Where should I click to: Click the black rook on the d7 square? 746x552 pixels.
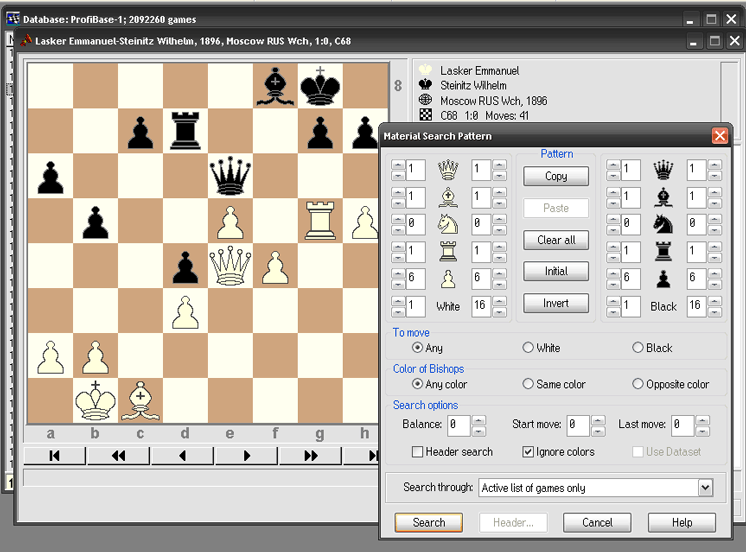(x=185, y=130)
